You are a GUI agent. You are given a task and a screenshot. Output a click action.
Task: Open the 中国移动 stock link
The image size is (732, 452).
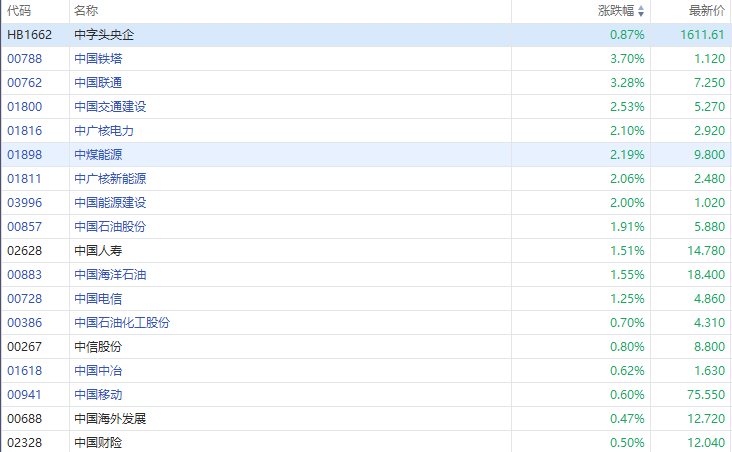point(98,394)
